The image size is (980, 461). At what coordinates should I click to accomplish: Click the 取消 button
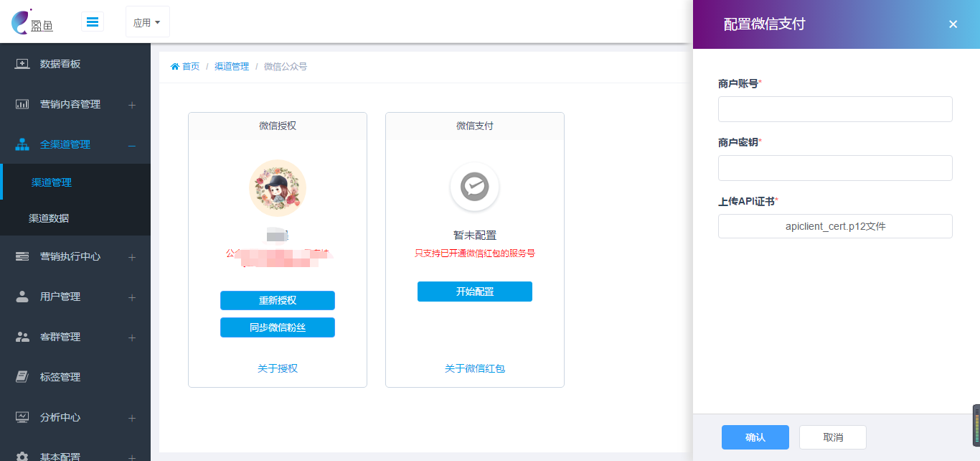point(833,437)
